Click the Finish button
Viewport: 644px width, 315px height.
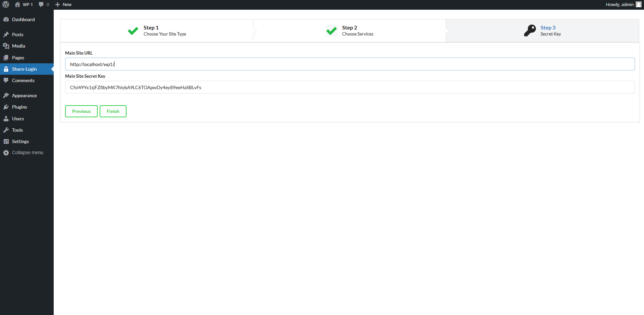point(113,111)
